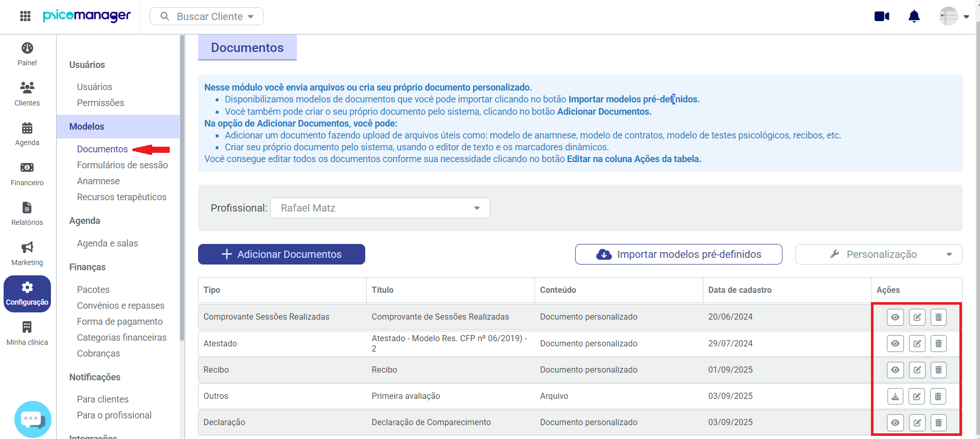Open Agenda e salas settings
980x439 pixels.
click(x=108, y=243)
